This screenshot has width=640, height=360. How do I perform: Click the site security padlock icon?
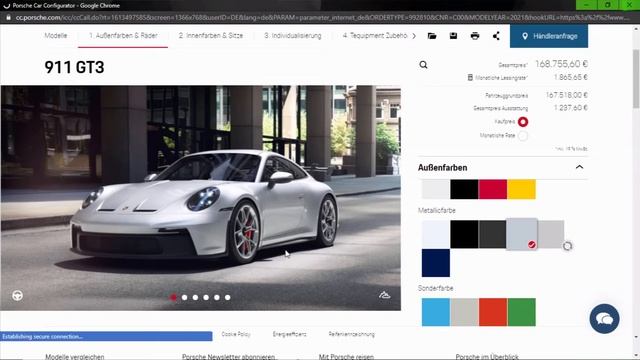(8, 18)
